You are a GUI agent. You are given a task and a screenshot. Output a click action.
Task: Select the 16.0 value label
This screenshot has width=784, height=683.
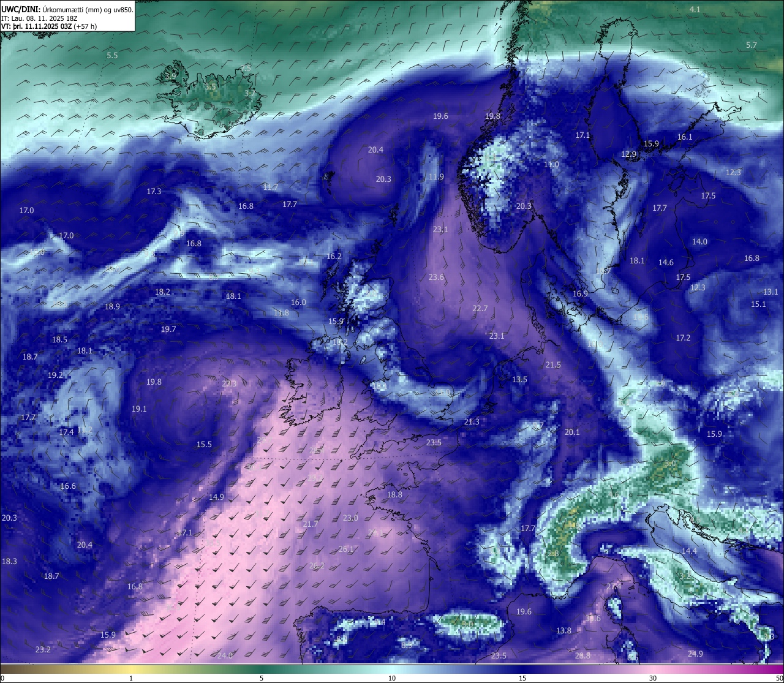click(298, 303)
